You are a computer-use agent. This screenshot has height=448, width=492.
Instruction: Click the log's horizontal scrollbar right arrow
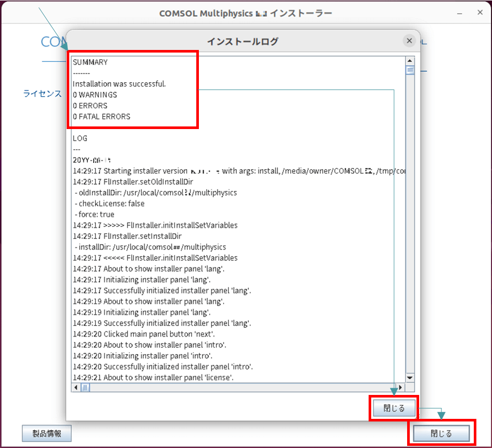point(400,388)
